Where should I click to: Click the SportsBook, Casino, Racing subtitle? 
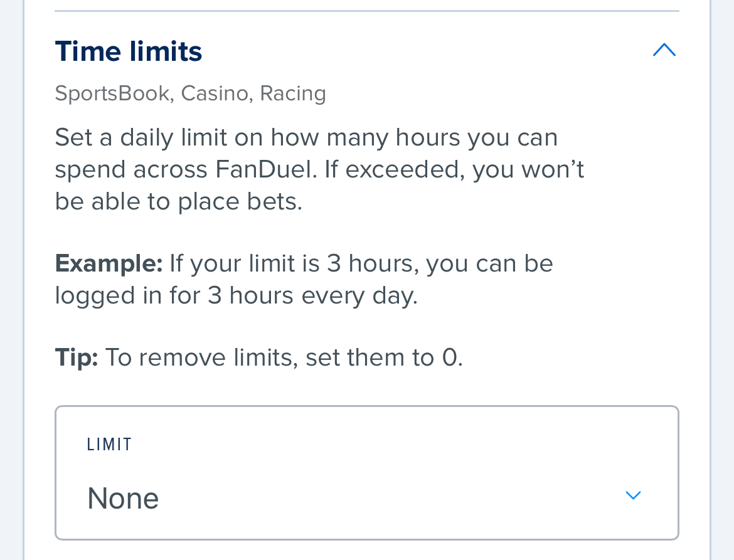[x=191, y=93]
